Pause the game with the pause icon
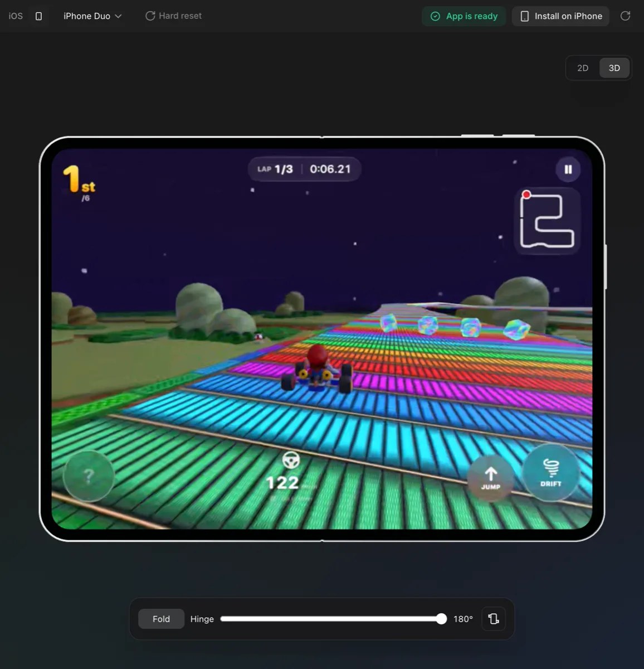644x669 pixels. pyautogui.click(x=568, y=169)
